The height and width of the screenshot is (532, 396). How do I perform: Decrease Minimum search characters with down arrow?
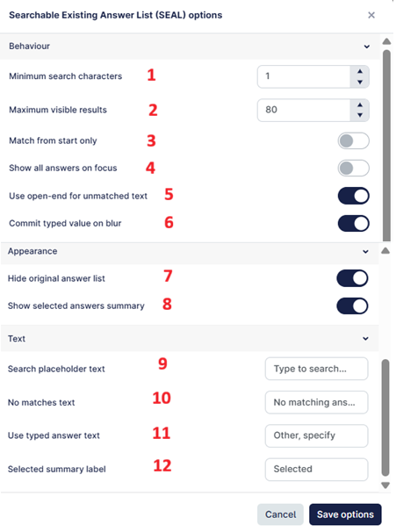pos(360,82)
